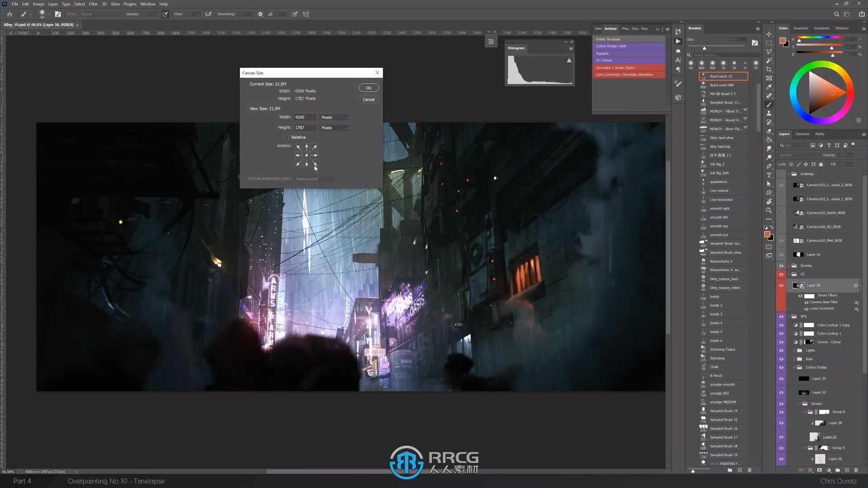
Task: Toggle visibility of Camera.010_Mist_0030 layer
Action: click(x=781, y=241)
